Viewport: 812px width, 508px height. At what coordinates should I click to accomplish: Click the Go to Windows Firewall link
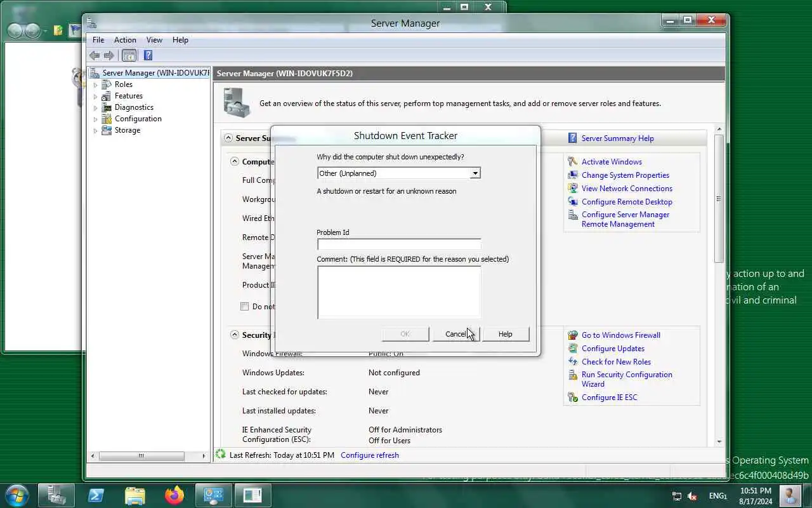(x=620, y=335)
